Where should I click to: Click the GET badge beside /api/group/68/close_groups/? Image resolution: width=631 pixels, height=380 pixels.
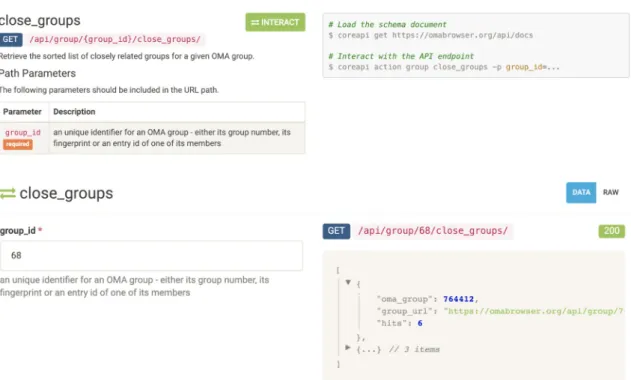pyautogui.click(x=336, y=231)
